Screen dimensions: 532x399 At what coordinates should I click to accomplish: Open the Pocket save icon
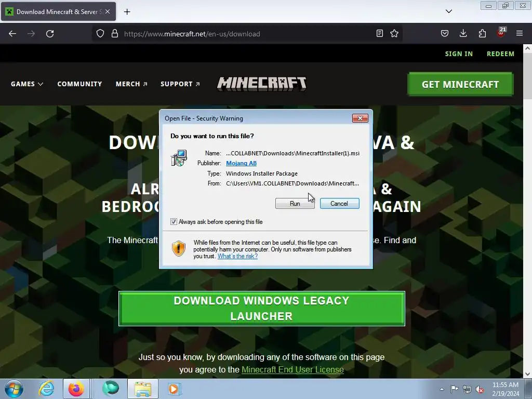pos(445,33)
